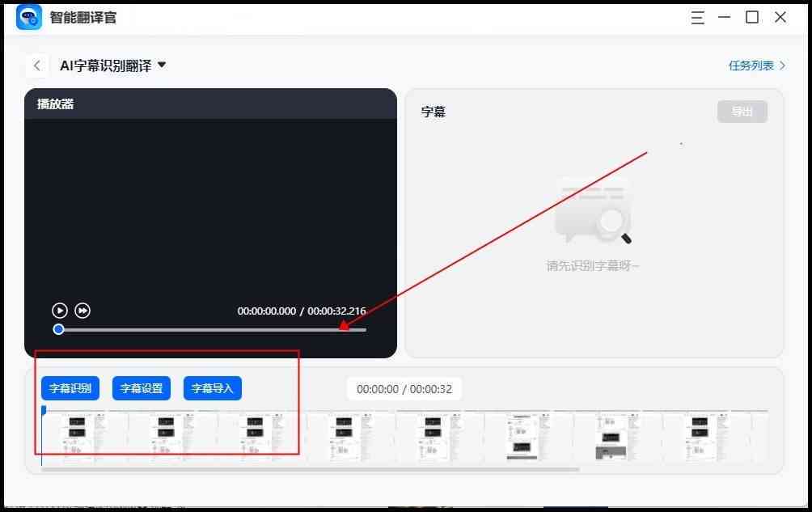Click the 字幕 panel title

point(433,112)
